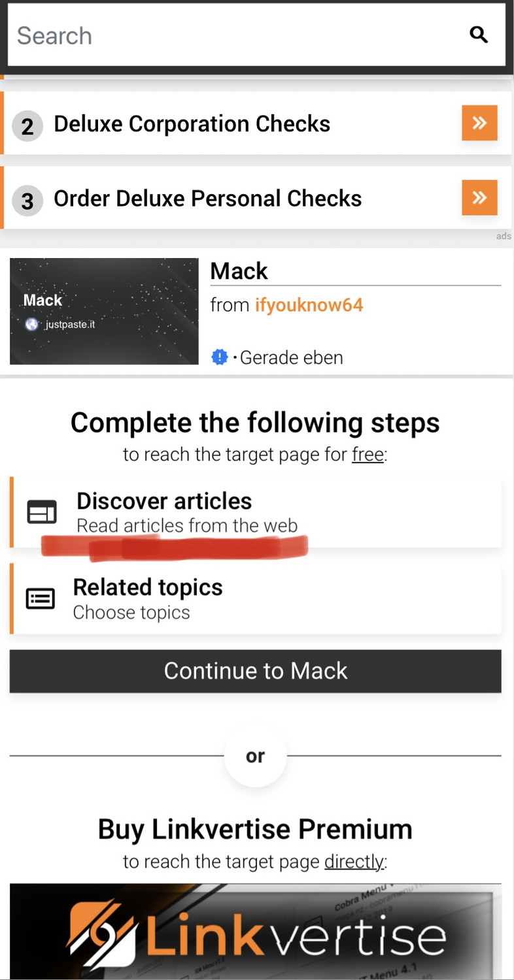Click arrow button beside Order Deluxe Personal Checks
Image resolution: width=514 pixels, height=980 pixels.
click(x=479, y=197)
